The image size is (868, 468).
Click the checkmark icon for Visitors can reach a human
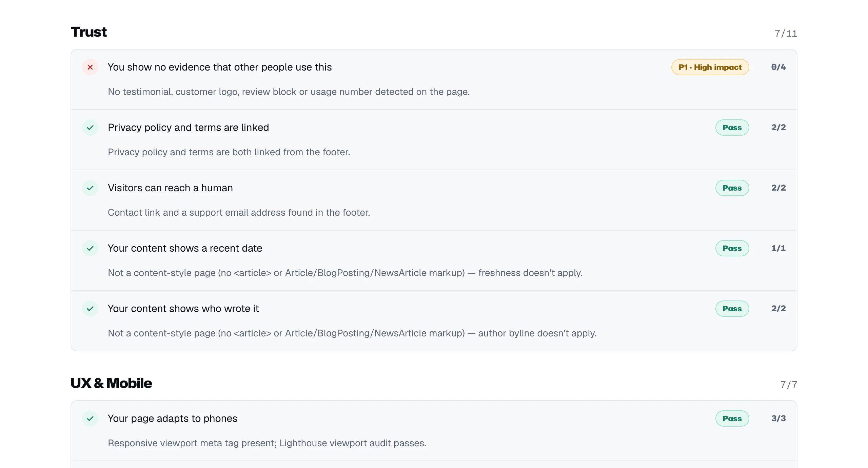coord(90,188)
